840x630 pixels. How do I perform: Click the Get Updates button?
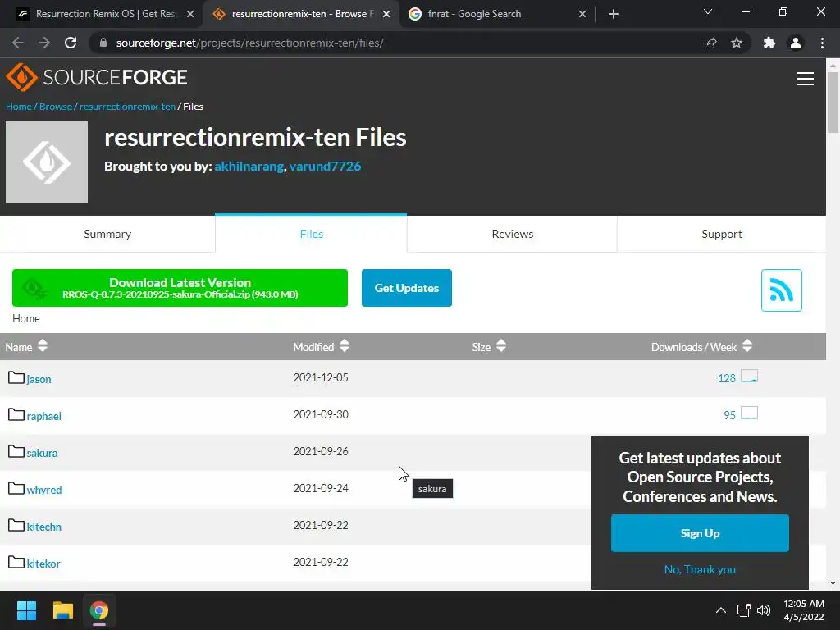coord(407,288)
